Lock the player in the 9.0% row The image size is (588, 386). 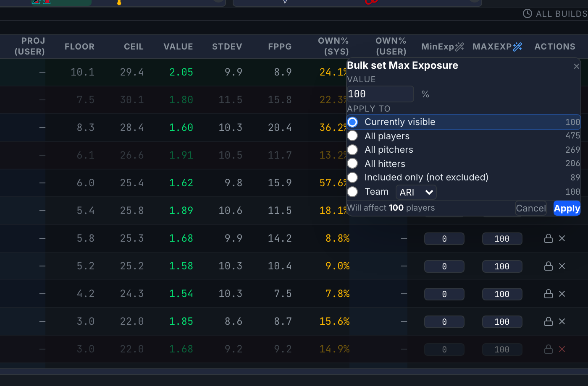point(548,266)
